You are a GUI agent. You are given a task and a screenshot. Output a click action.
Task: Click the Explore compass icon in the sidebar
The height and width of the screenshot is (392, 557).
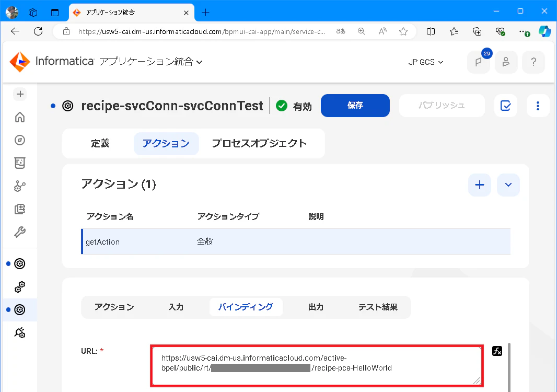coord(20,140)
